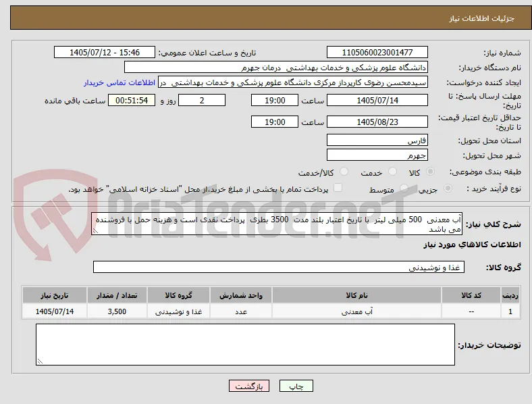Click the تعداد / مقدار column header
Viewport: 532px width, 404px height.
click(x=117, y=295)
